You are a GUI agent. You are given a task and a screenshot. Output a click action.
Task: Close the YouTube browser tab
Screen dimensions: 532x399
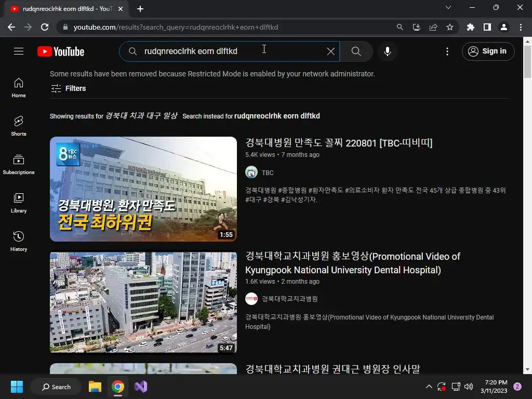coord(121,9)
